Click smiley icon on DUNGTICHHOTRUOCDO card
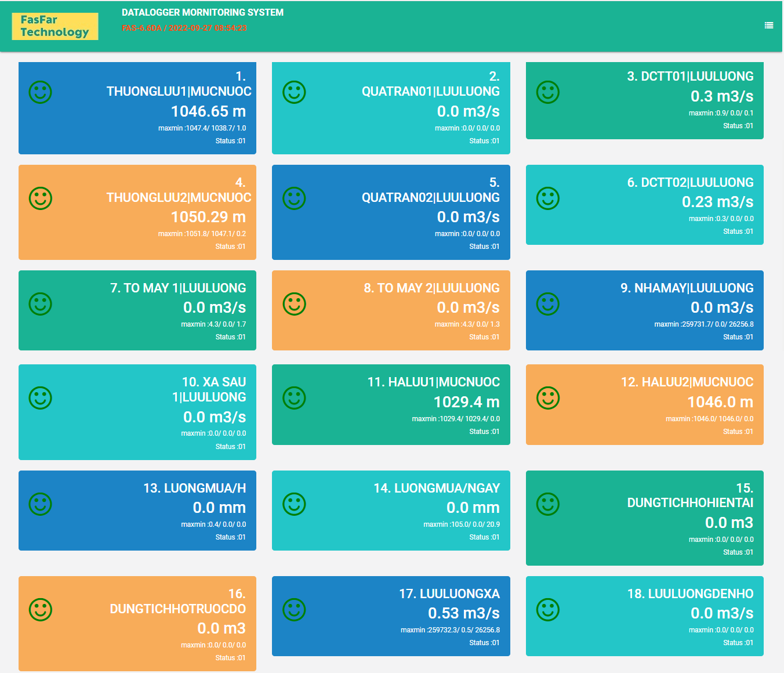The height and width of the screenshot is (673, 784). coord(41,610)
